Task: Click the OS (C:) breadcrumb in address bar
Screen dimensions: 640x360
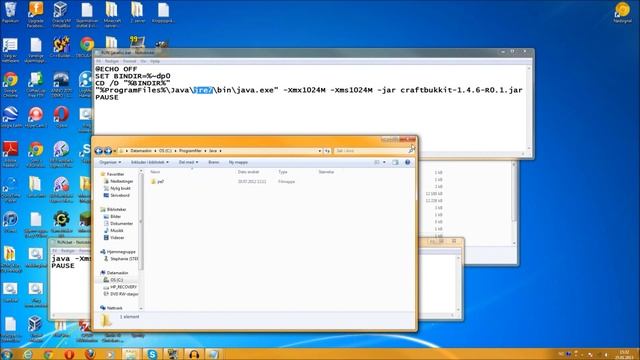Action: click(x=165, y=151)
